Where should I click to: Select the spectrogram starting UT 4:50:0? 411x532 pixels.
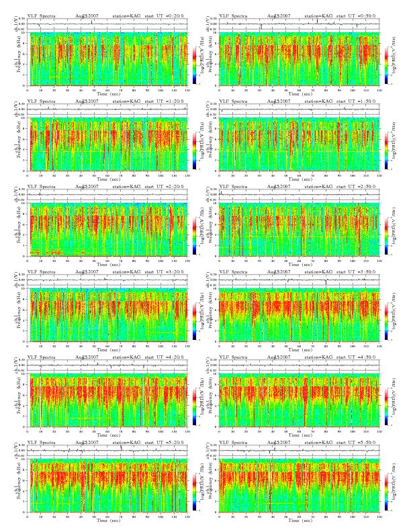(299, 400)
